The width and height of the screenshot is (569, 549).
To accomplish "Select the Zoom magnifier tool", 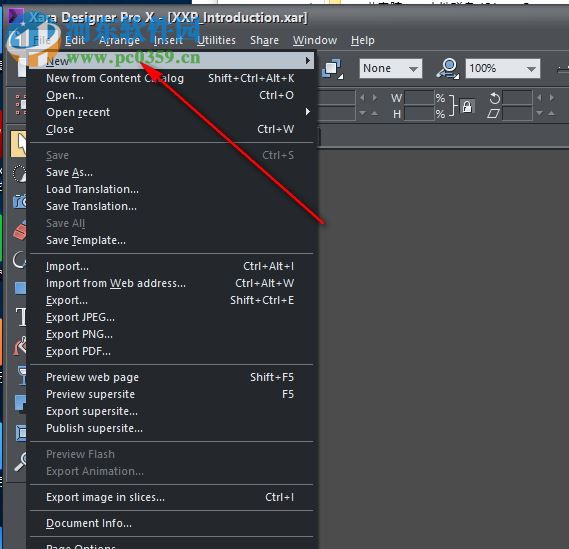I will [20, 462].
